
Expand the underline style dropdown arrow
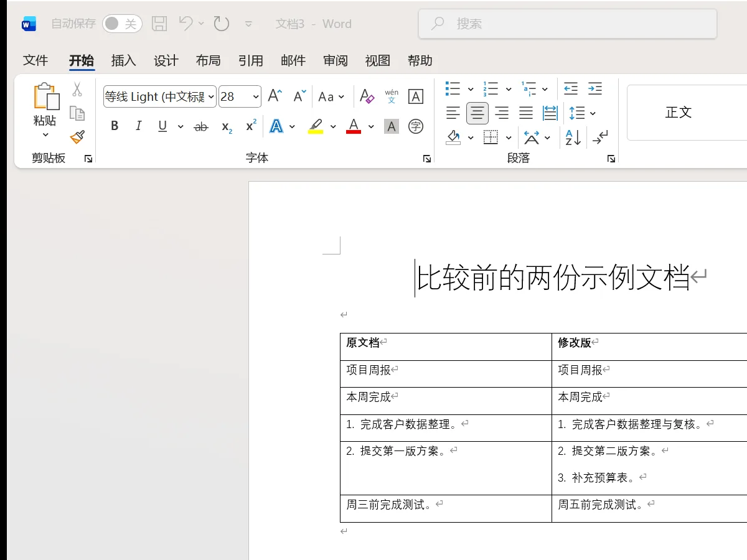click(181, 127)
